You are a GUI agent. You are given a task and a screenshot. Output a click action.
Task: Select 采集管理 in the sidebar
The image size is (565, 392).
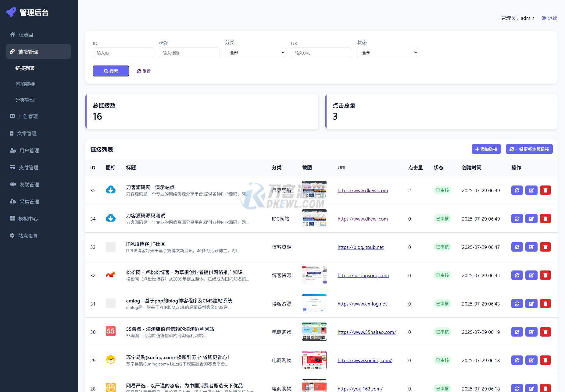pyautogui.click(x=29, y=201)
